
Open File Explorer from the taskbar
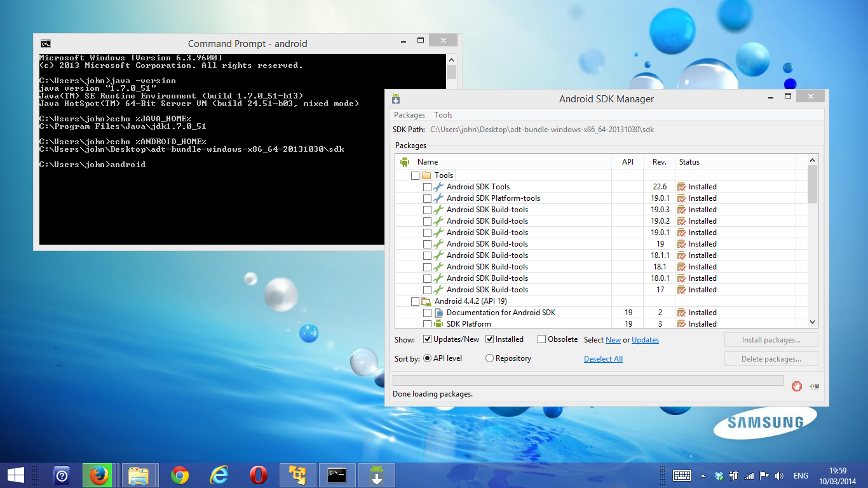tap(139, 475)
